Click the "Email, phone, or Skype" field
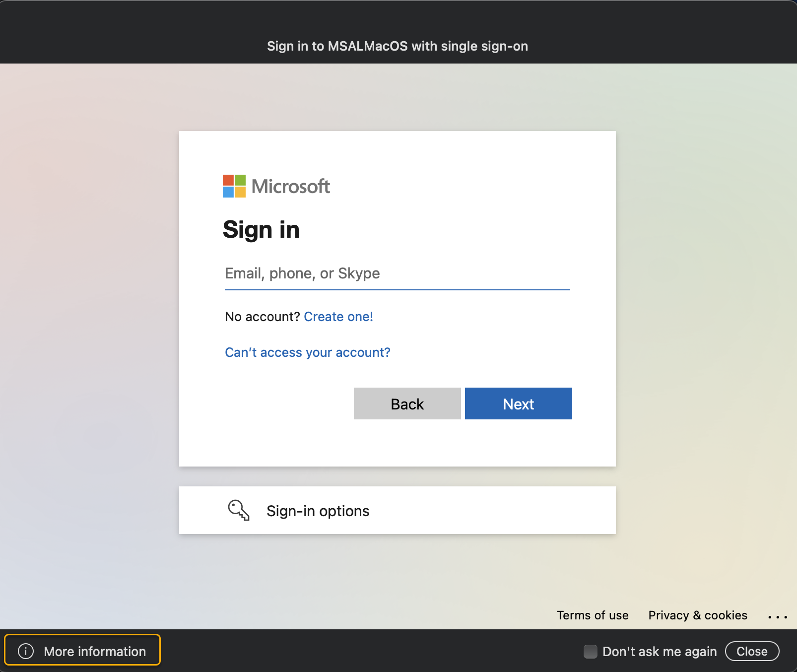 397,273
